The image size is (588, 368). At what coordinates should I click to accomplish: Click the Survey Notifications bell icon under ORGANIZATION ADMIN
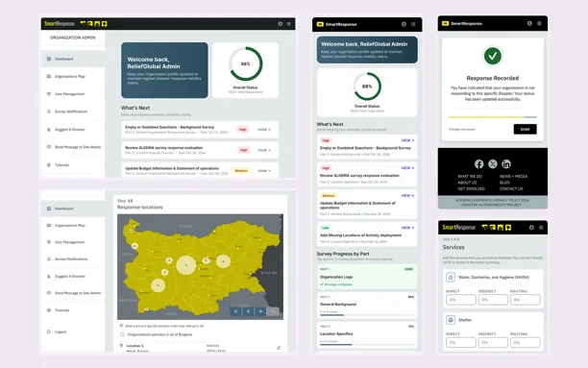coord(49,111)
